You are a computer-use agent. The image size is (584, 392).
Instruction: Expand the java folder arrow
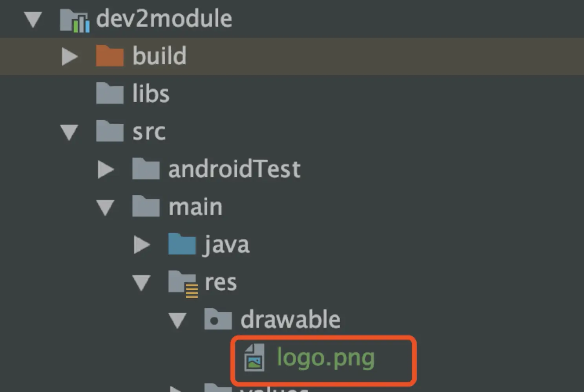pos(142,245)
